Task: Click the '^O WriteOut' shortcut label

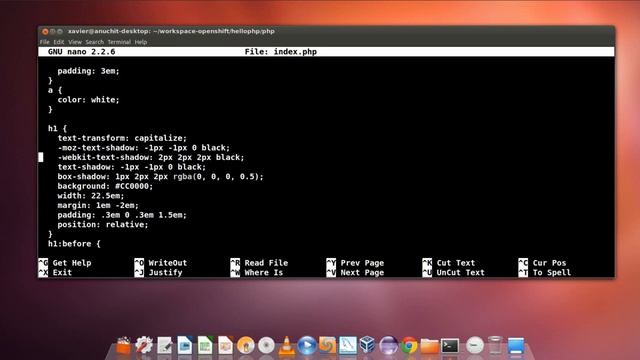Action: (161, 263)
